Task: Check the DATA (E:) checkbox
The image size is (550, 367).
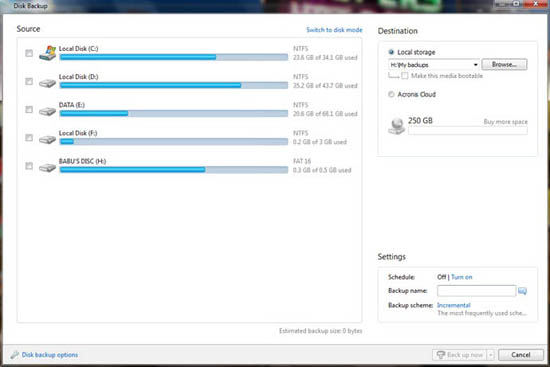Action: 29,109
